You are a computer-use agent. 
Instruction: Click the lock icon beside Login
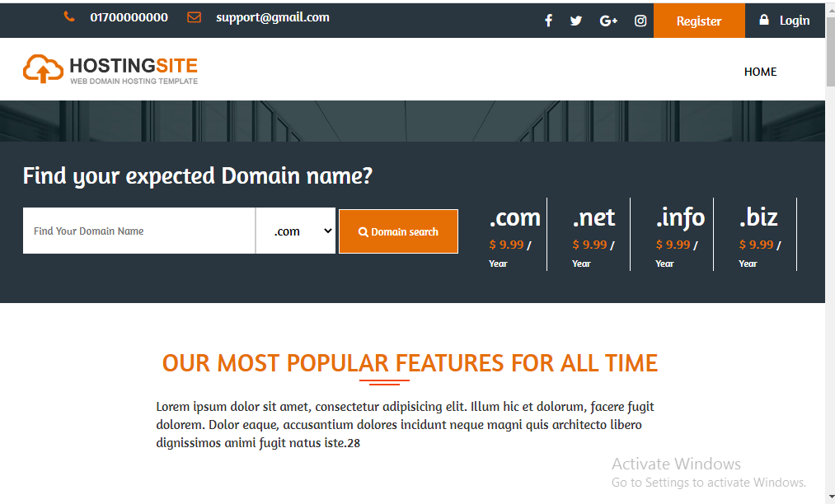764,20
